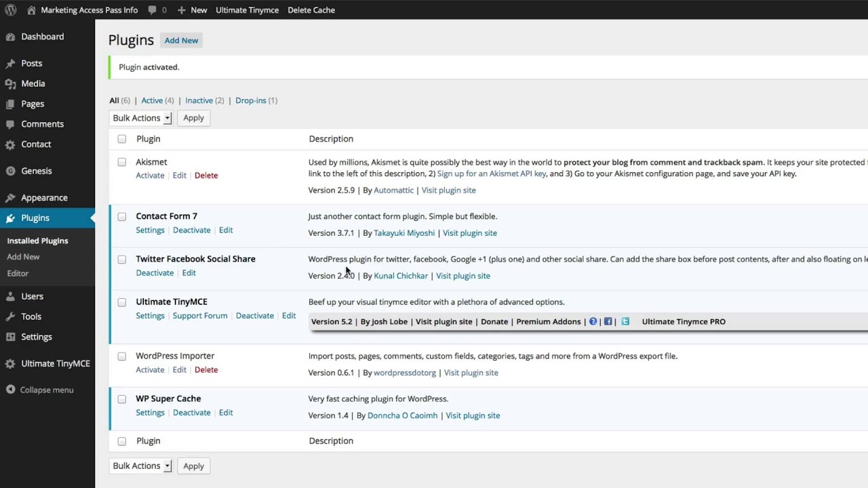Viewport: 868px width, 488px height.
Task: Open Contact Form 7 Settings link
Action: (150, 230)
